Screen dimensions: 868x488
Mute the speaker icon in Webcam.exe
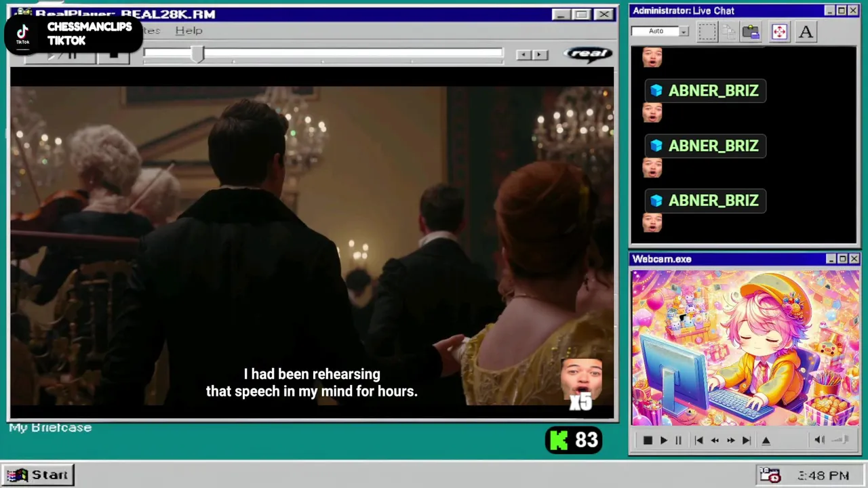(819, 440)
